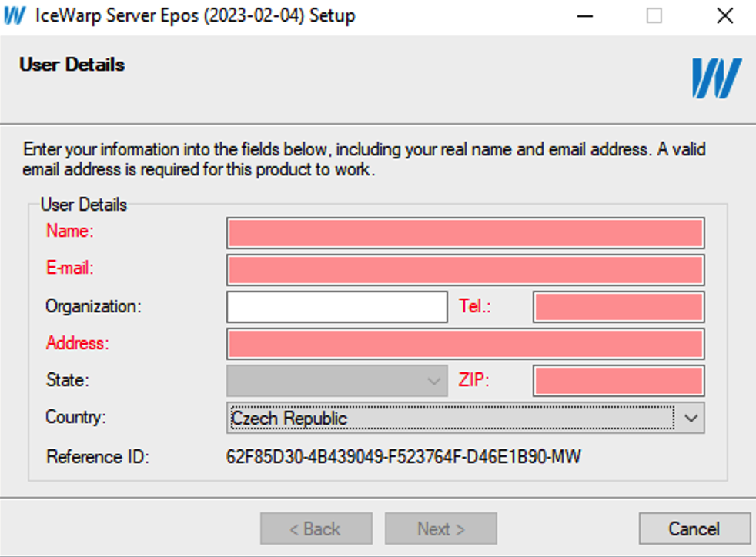Go to previous step with Back button
The width and height of the screenshot is (756, 557).
pos(316,529)
